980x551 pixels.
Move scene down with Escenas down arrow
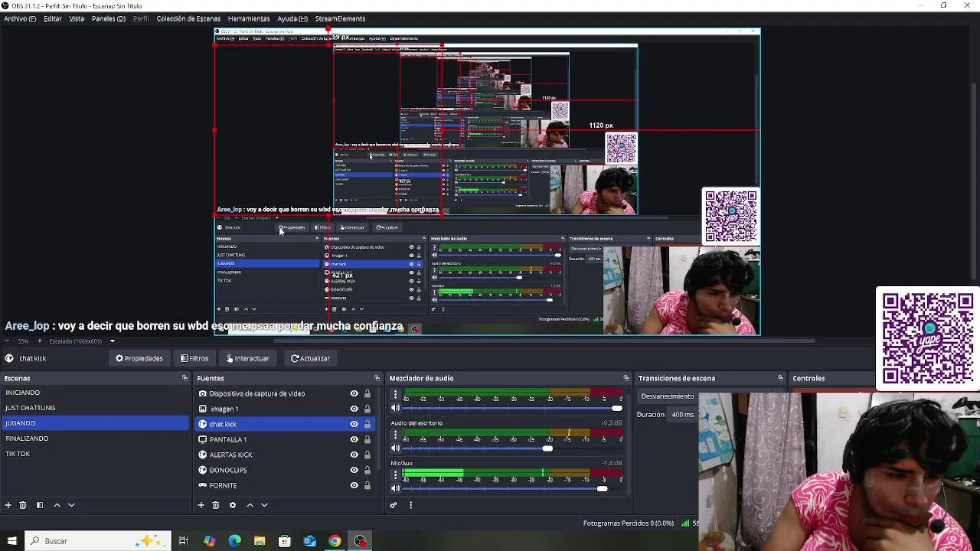pyautogui.click(x=71, y=505)
